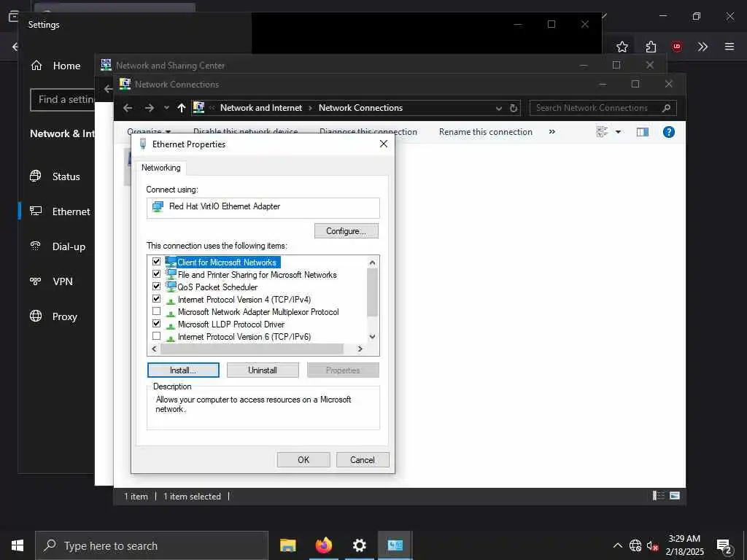Open Firefox from taskbar
The image size is (747, 560).
[x=323, y=545]
